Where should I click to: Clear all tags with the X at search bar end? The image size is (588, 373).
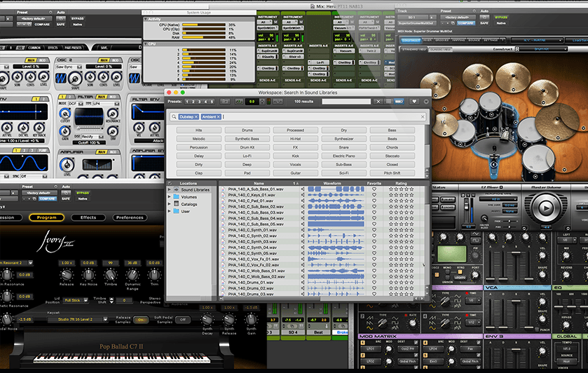(x=423, y=116)
